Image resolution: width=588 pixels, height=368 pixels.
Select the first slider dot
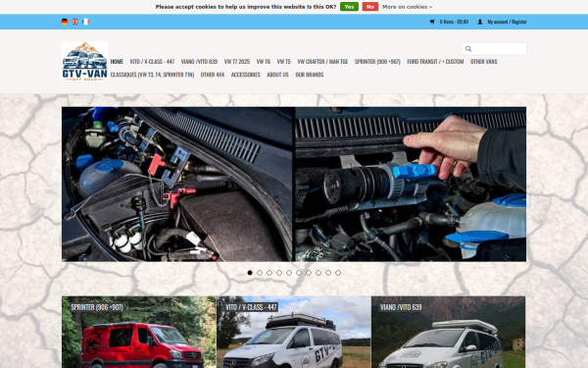pyautogui.click(x=250, y=273)
